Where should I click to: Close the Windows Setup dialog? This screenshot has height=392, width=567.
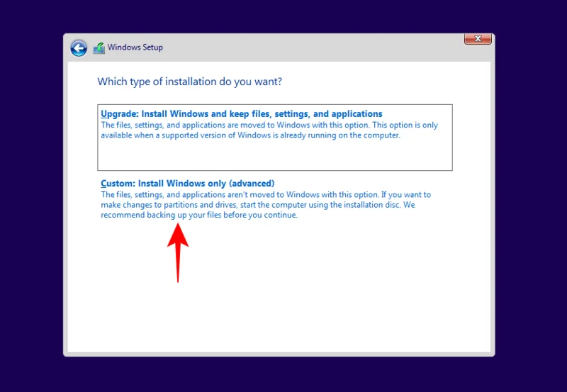click(x=478, y=39)
